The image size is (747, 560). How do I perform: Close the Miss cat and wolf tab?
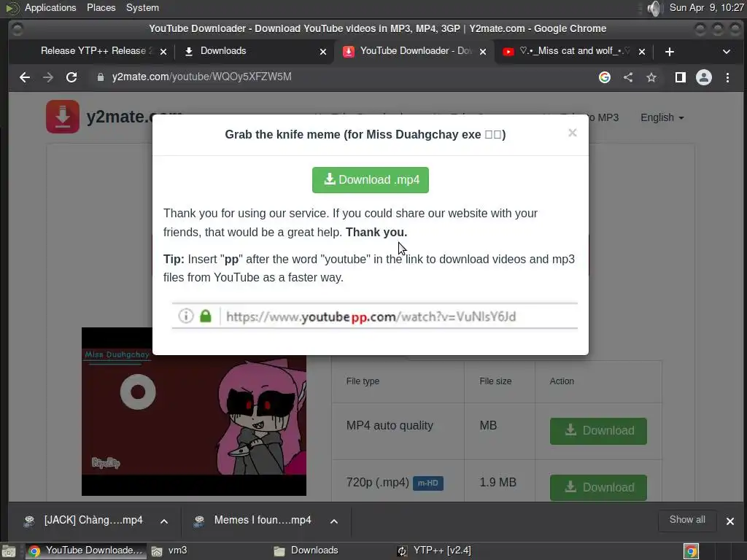[x=642, y=52]
